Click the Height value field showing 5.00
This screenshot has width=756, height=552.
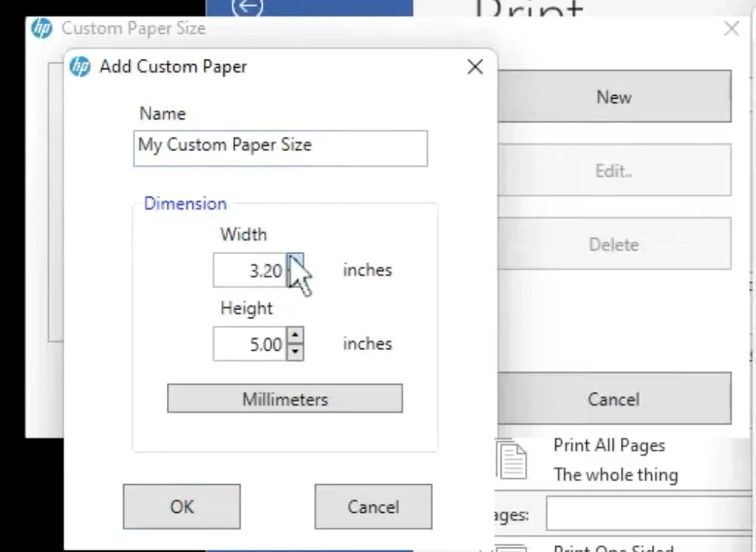pyautogui.click(x=250, y=344)
